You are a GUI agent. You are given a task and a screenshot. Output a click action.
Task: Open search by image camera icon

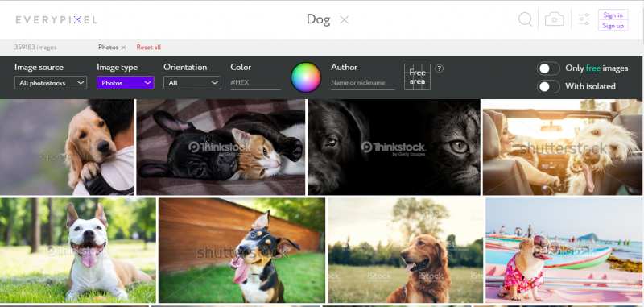point(555,19)
